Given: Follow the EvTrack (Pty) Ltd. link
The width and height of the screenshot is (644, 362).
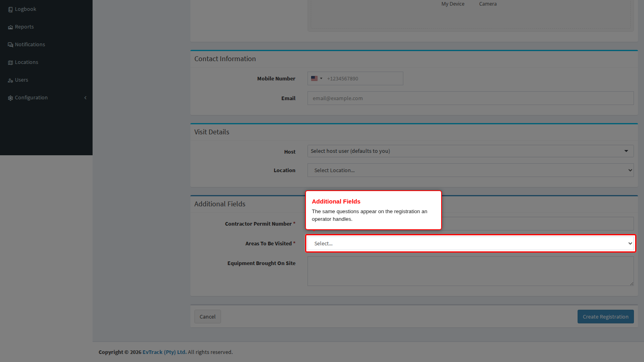Looking at the screenshot, I should point(164,352).
